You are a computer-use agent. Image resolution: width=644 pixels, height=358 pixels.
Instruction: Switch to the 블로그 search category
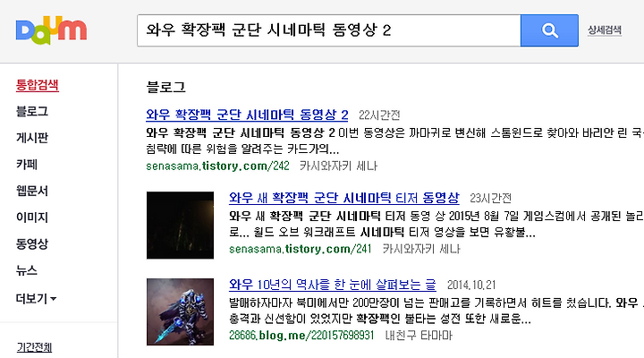pos(32,111)
